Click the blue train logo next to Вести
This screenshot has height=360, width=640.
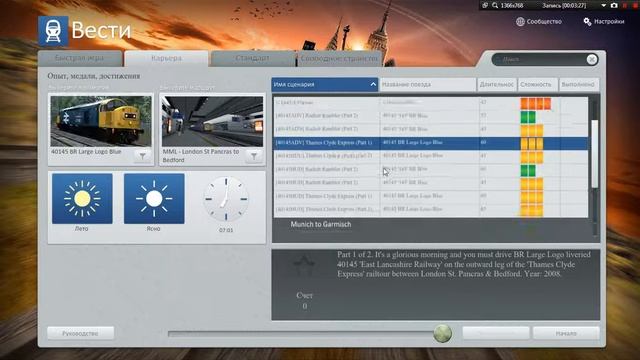pyautogui.click(x=53, y=31)
